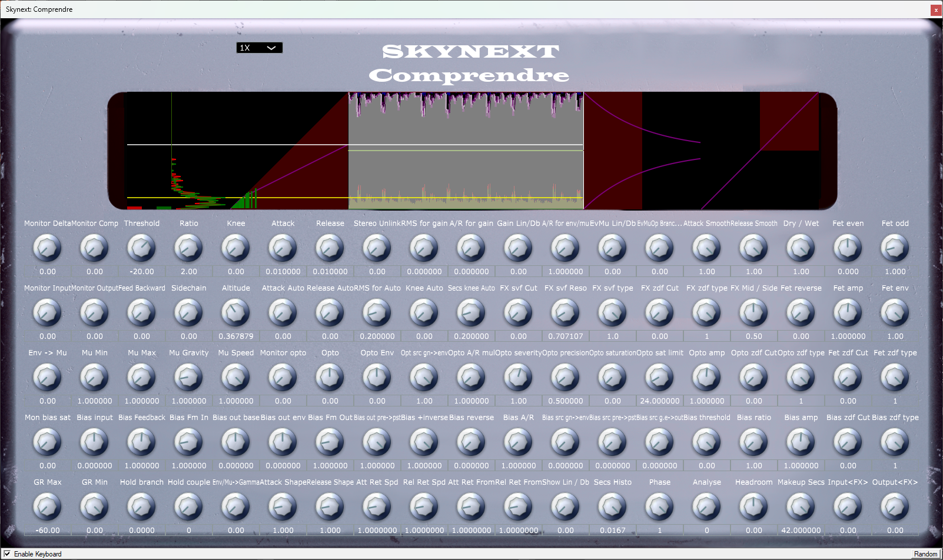The image size is (943, 560).
Task: Click the GR Min knob
Action: pyautogui.click(x=94, y=506)
